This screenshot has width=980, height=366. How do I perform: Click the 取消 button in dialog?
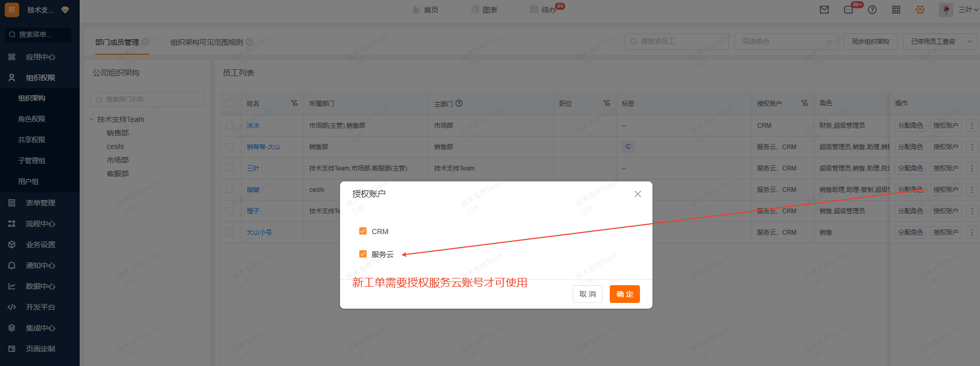[587, 294]
